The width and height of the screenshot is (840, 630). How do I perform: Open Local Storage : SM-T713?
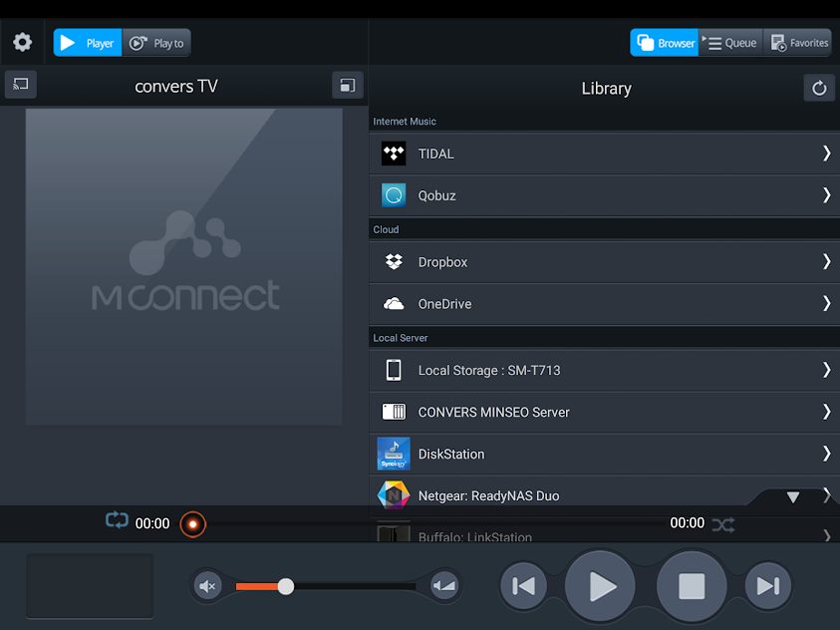tap(604, 370)
